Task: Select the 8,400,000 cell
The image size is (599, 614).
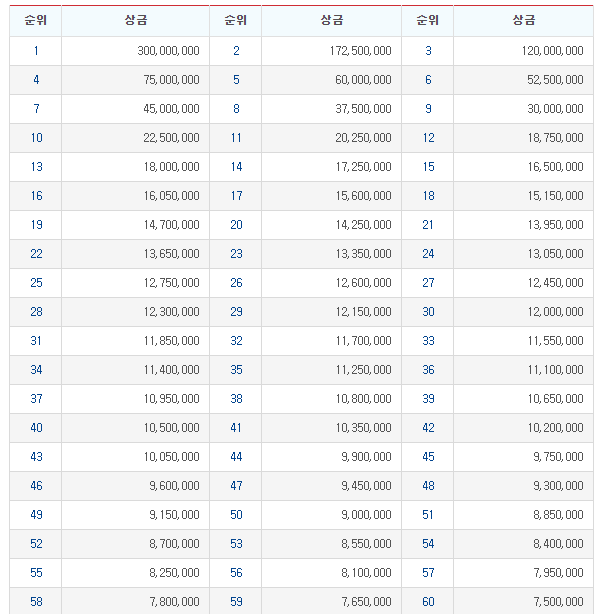Action: 558,544
